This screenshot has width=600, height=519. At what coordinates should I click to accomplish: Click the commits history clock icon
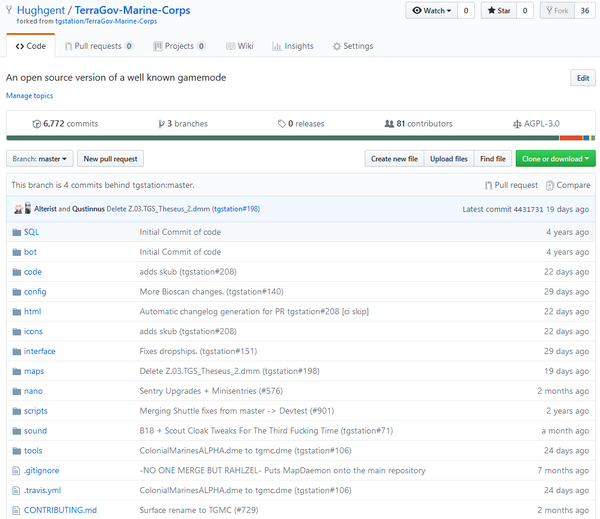tap(36, 124)
